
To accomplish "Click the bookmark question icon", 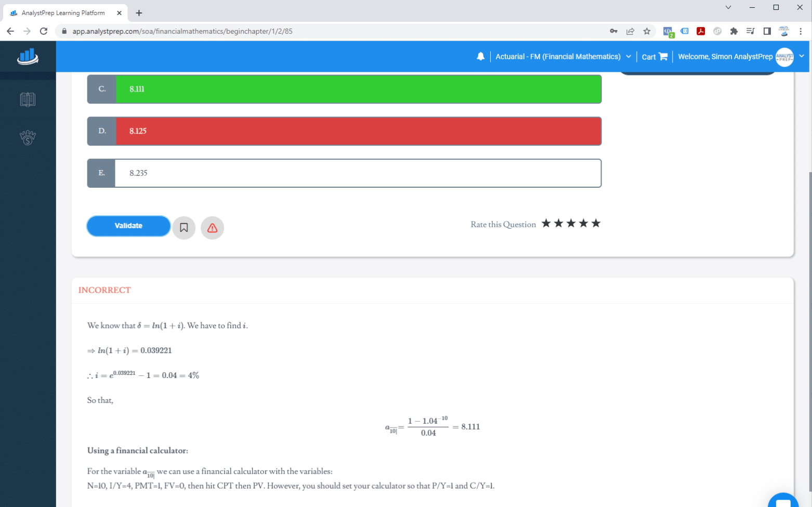I will pyautogui.click(x=184, y=228).
